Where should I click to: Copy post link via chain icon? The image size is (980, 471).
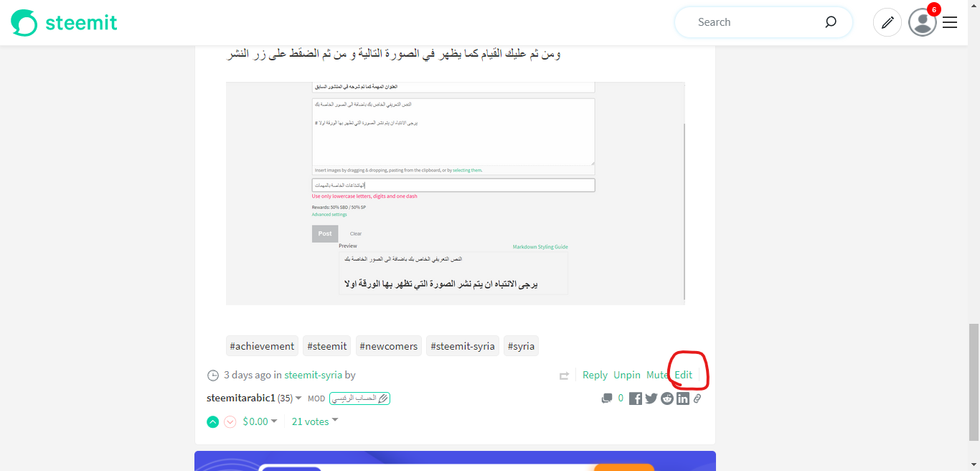697,398
